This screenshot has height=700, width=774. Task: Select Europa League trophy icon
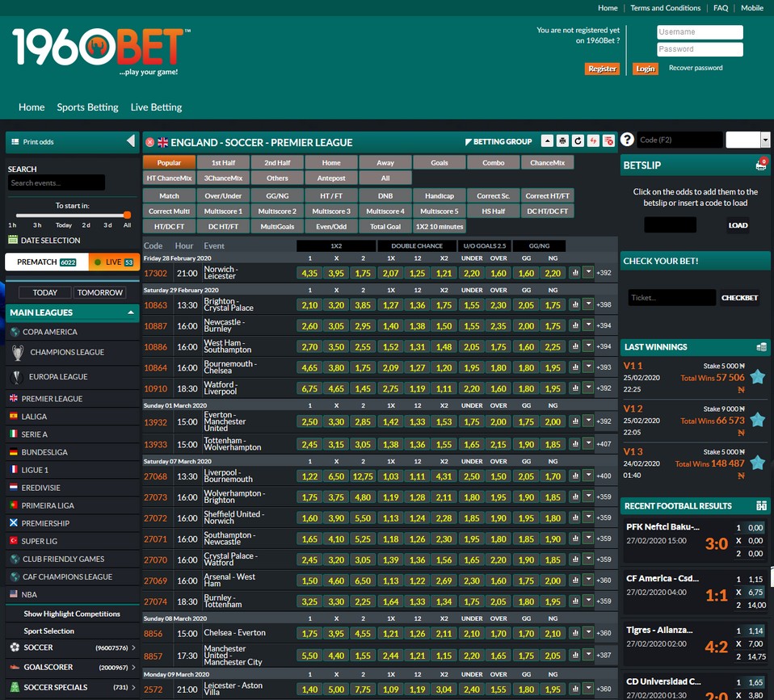click(16, 377)
